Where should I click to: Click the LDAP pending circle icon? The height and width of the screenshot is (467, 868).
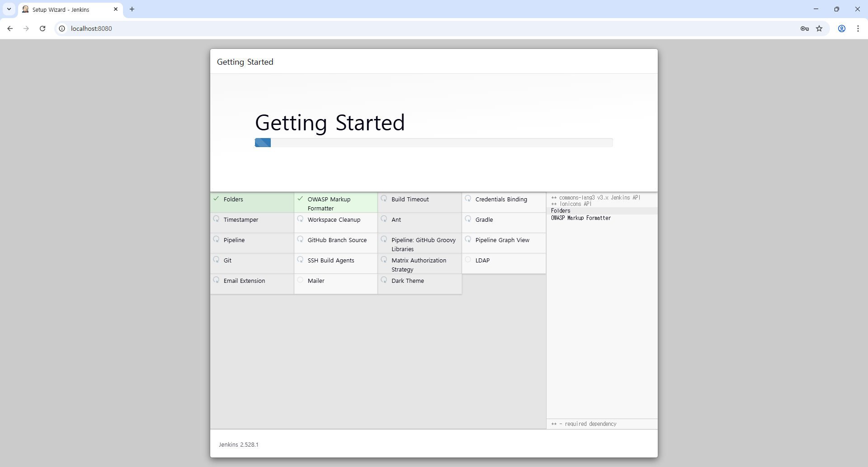pyautogui.click(x=468, y=260)
